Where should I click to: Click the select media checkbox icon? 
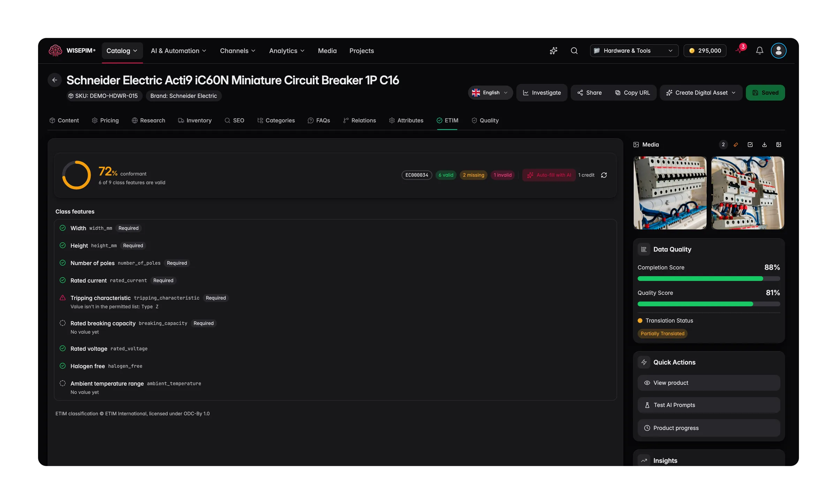click(x=750, y=144)
